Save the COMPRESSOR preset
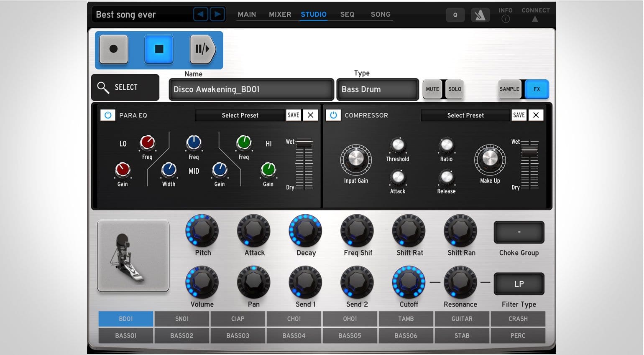Viewport: 644px width, 355px height. pos(519,115)
